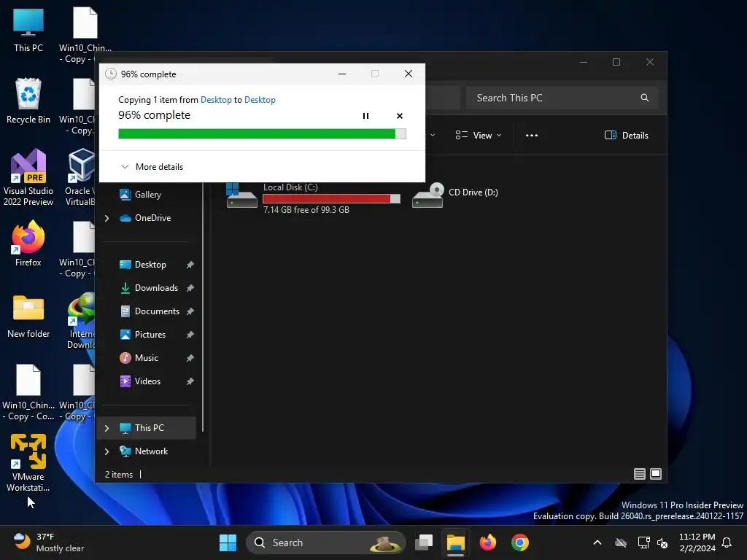Select the New folder desktop icon
The width and height of the screenshot is (747, 560).
coord(28,316)
